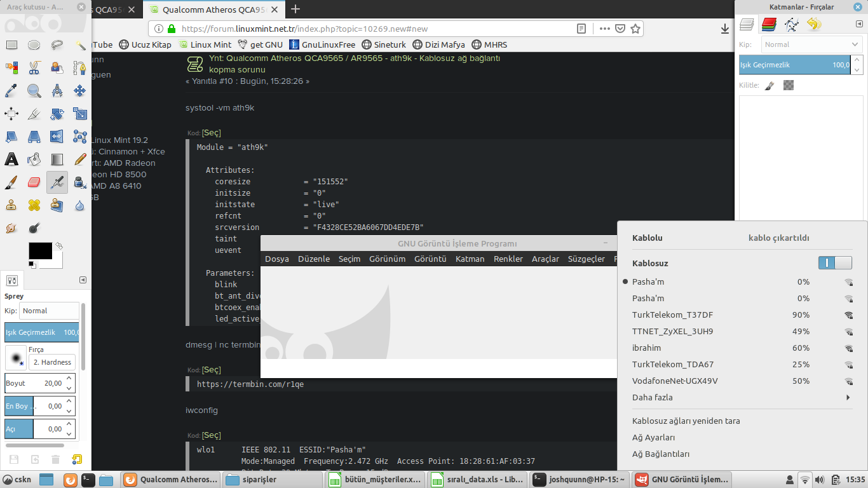This screenshot has width=868, height=488.
Task: Open the Kip mode dropdown in Katmanlar
Action: click(811, 44)
